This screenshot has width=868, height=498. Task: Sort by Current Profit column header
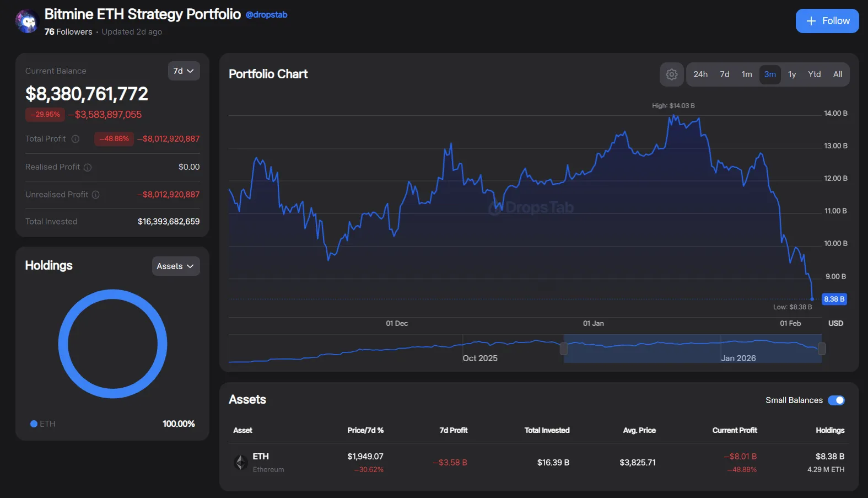point(734,430)
